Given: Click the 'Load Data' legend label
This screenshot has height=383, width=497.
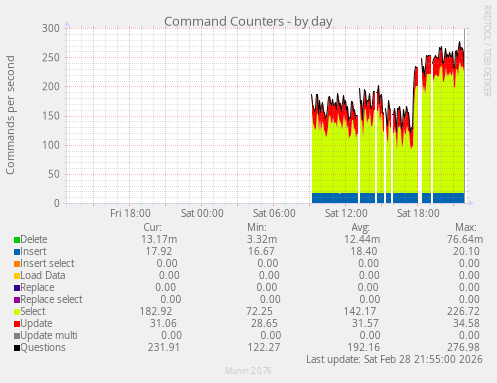Looking at the screenshot, I should coord(43,275).
